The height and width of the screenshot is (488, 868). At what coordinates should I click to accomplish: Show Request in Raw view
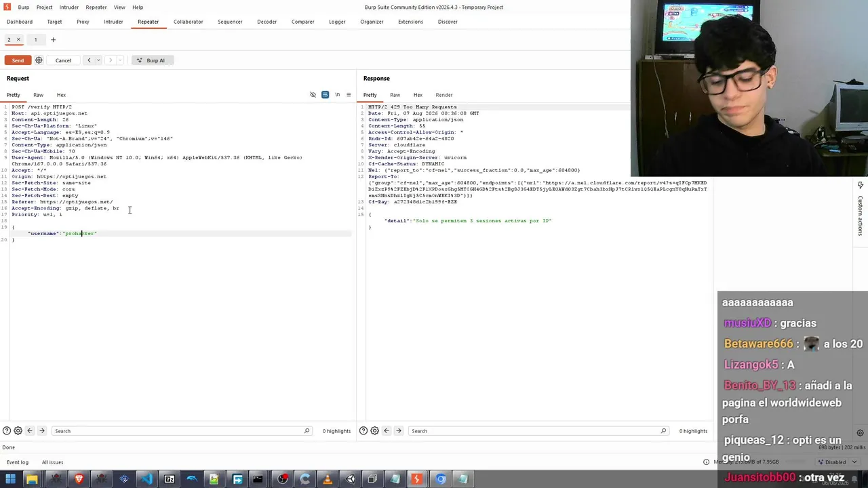click(38, 95)
